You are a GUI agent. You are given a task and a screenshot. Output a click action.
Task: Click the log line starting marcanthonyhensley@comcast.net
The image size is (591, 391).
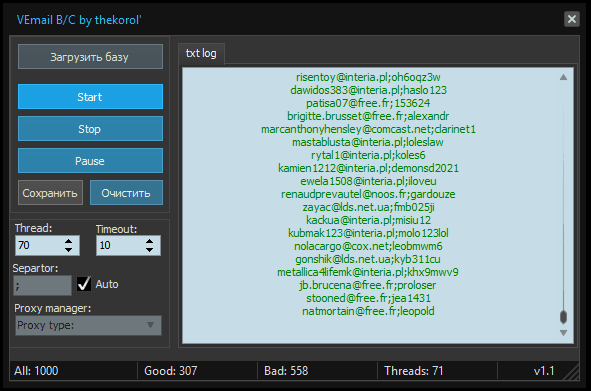368,129
